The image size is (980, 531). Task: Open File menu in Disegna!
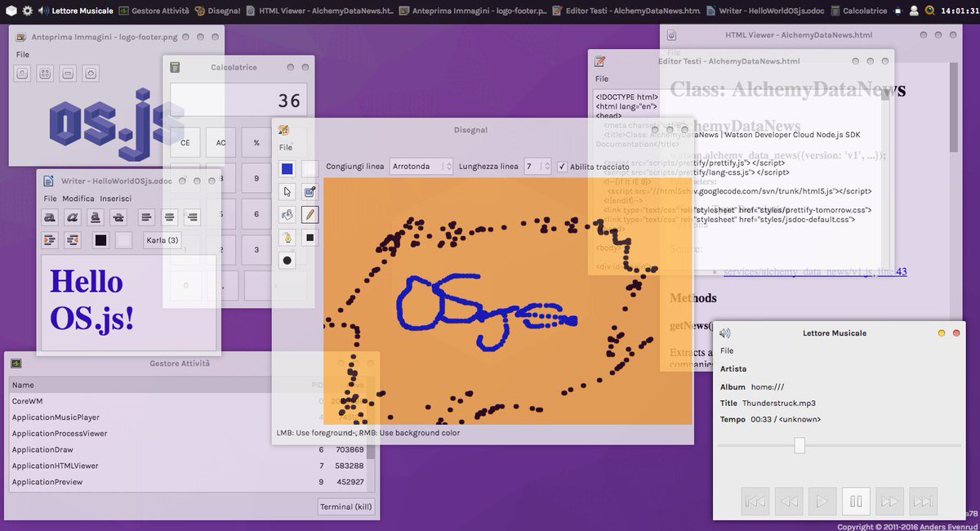tap(285, 148)
